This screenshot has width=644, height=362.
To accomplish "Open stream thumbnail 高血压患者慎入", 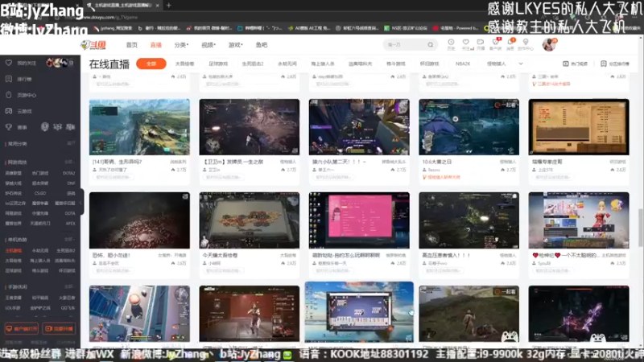I will coord(469,220).
